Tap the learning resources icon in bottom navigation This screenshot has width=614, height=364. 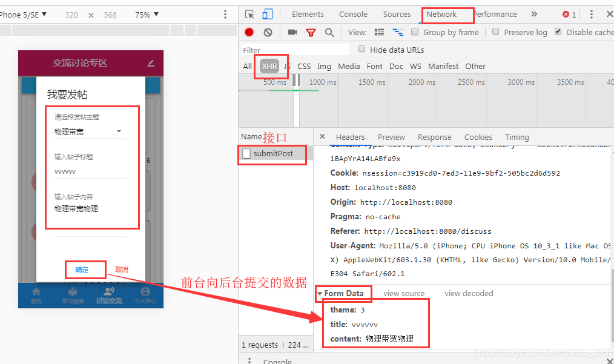point(73,292)
